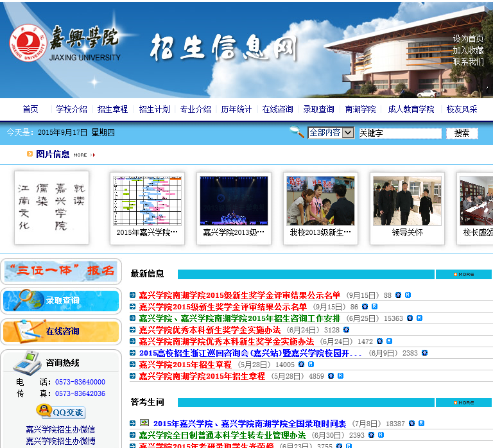Click arrow bullet before 嘉兴学院南湖学院2015级新生奖学金 item
Viewport: 493px width, 448px height.
pos(133,295)
